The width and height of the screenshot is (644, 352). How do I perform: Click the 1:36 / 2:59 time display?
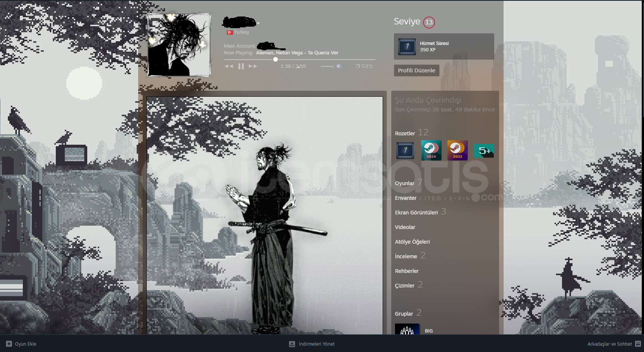pyautogui.click(x=293, y=66)
